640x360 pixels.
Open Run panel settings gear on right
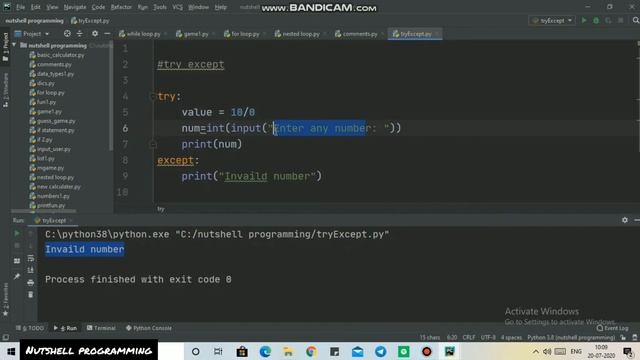625,220
